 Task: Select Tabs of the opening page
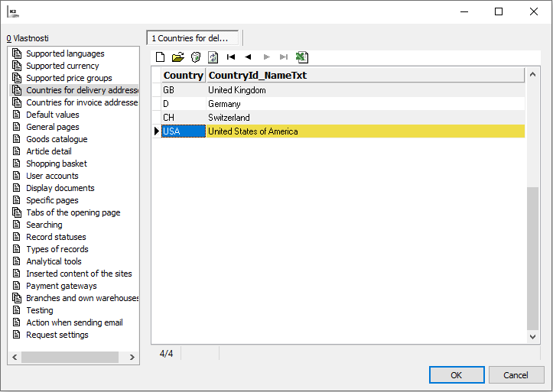point(73,212)
